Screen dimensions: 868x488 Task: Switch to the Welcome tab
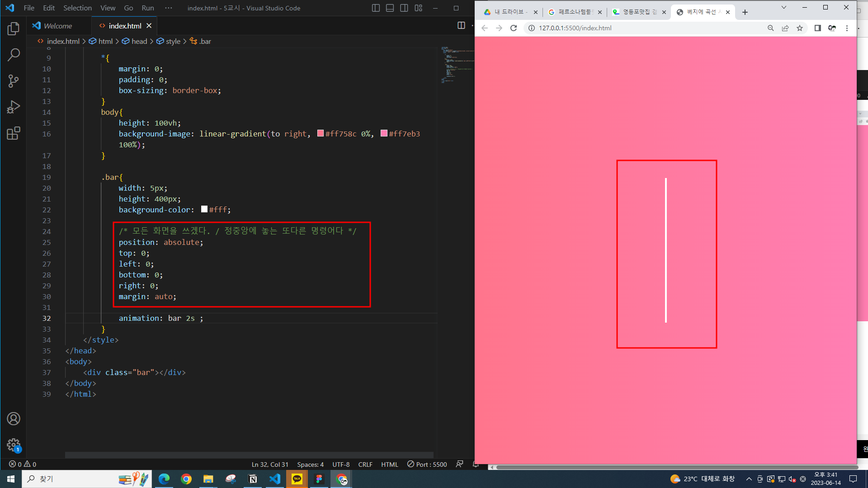(58, 26)
